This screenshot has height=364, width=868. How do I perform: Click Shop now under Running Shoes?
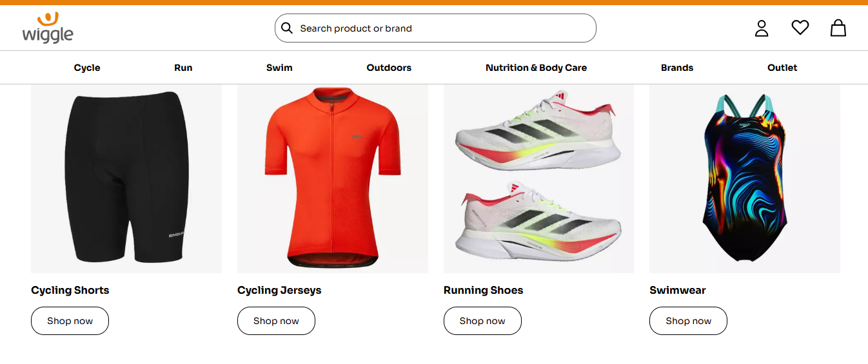[482, 321]
